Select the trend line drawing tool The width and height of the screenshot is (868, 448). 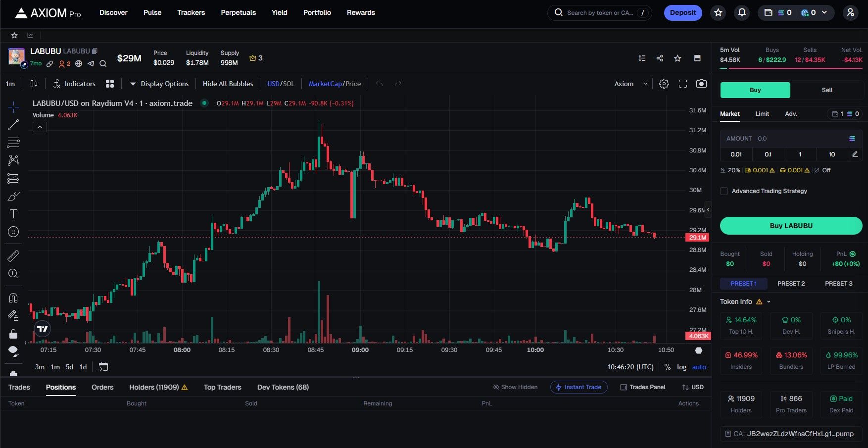[13, 125]
